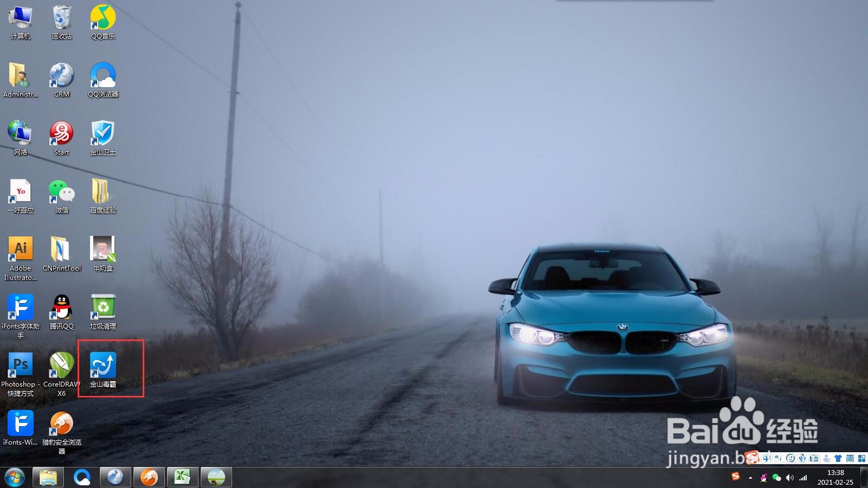Select the 百度经验 folder icon
The image size is (868, 488).
(103, 196)
